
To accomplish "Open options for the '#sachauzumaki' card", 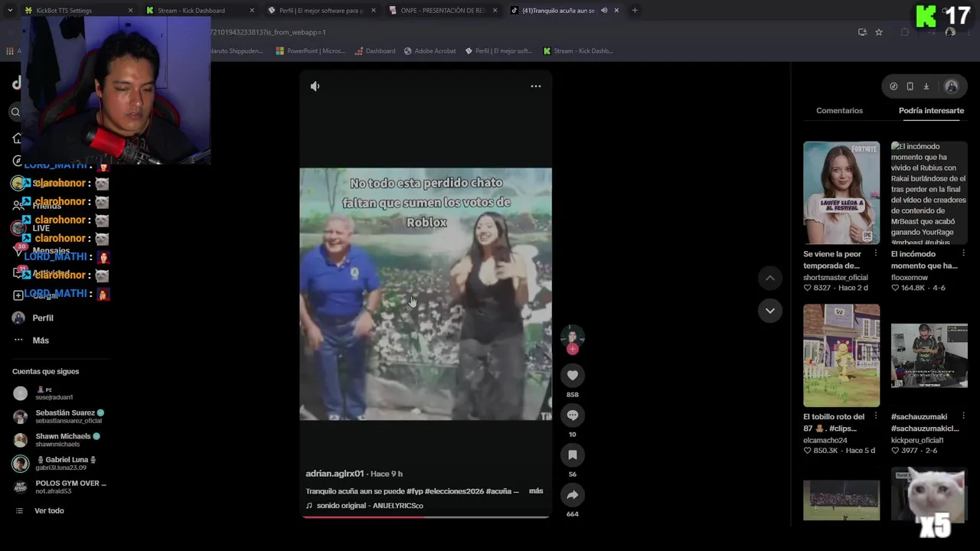I will point(963,416).
